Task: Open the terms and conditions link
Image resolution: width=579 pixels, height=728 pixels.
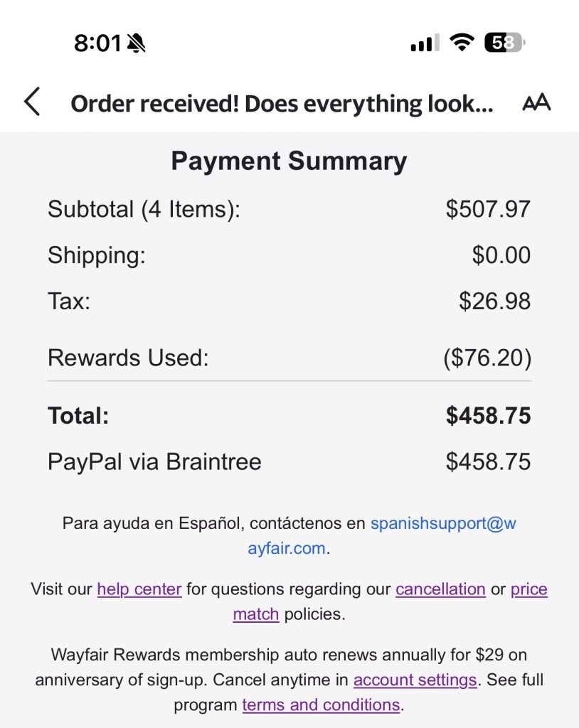Action: tap(321, 705)
